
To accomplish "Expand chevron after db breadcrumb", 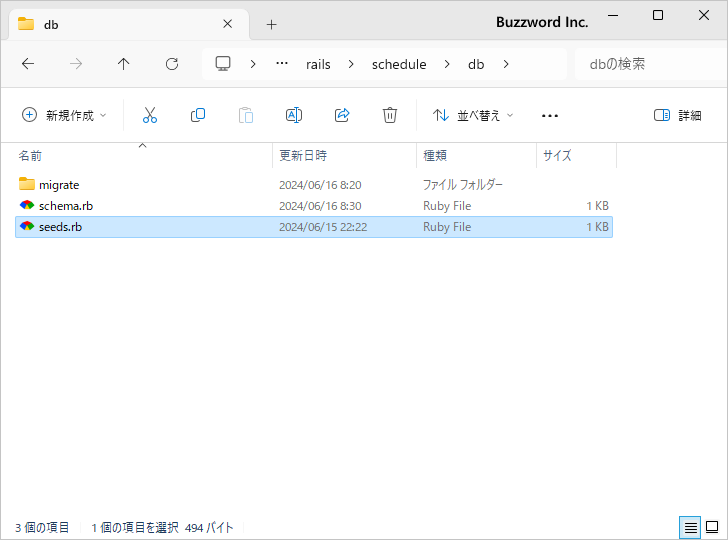I will pyautogui.click(x=506, y=64).
